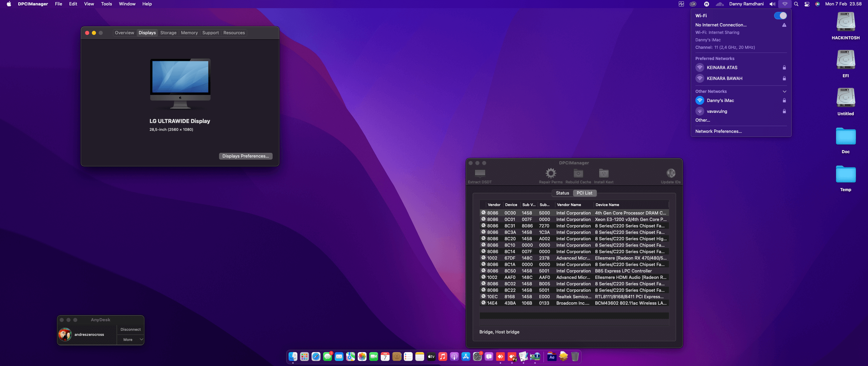
Task: Open Network Preferences from the Wi-Fi menu
Action: point(718,131)
